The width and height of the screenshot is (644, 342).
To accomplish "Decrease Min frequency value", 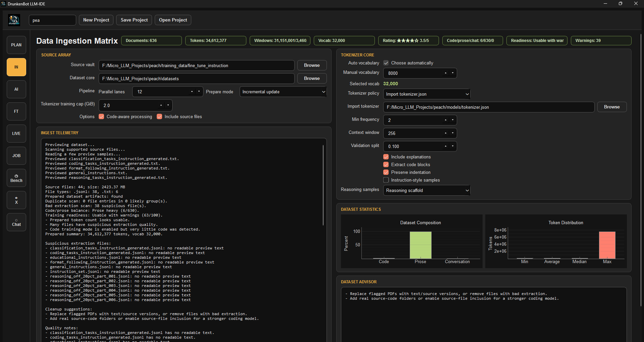I will (x=453, y=120).
